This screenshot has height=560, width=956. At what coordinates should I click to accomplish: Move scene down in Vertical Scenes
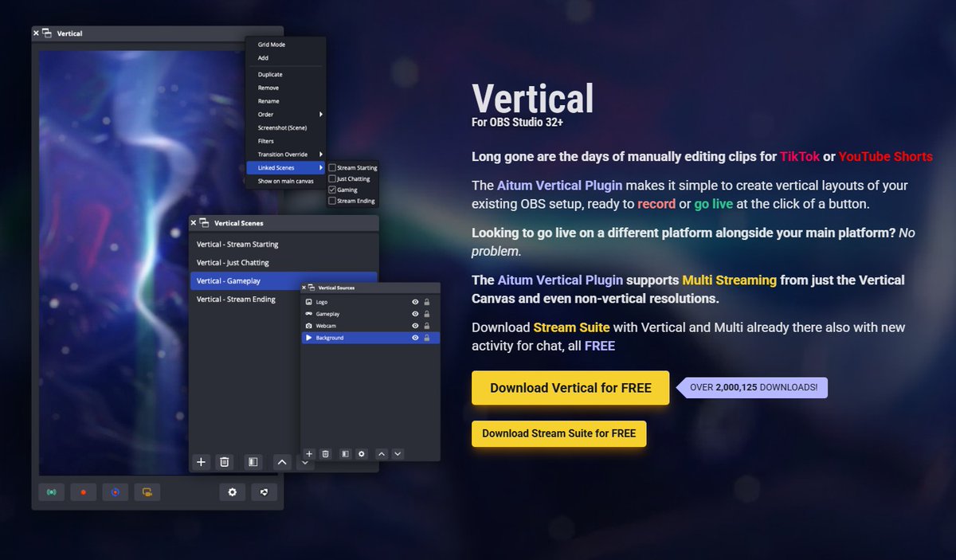(305, 462)
